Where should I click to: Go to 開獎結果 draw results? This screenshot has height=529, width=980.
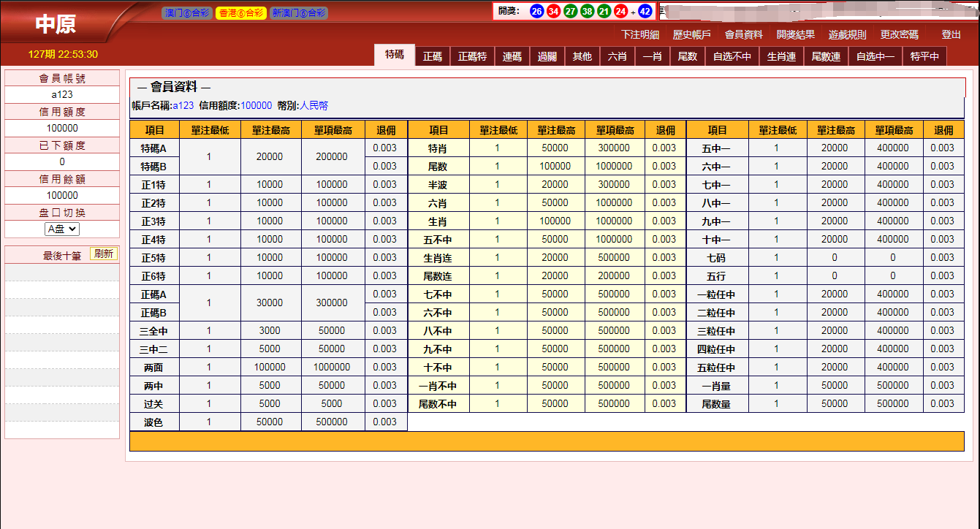795,34
